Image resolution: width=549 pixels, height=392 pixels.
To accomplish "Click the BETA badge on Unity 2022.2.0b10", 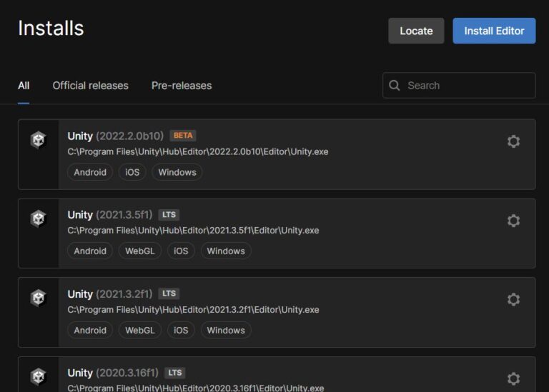I will click(x=183, y=136).
